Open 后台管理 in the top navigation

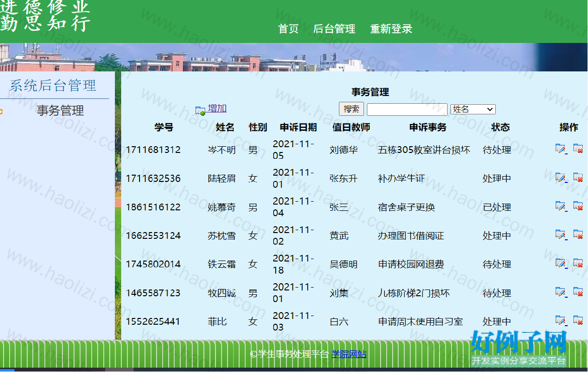coord(334,29)
